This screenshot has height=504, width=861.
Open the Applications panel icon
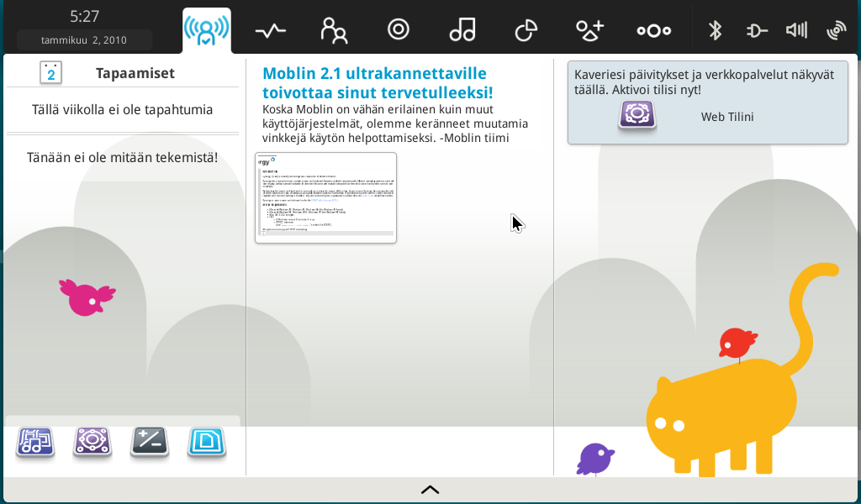point(589,30)
